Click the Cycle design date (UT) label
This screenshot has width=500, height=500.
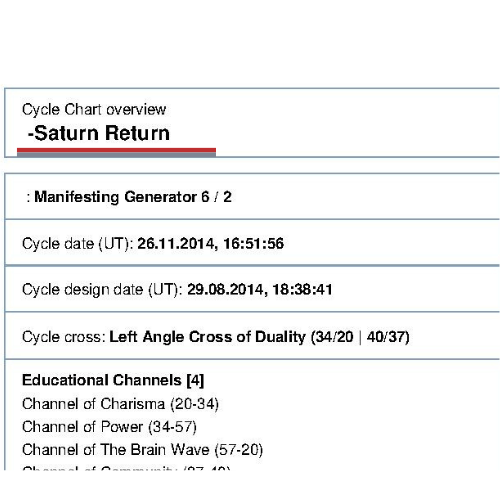(102, 289)
